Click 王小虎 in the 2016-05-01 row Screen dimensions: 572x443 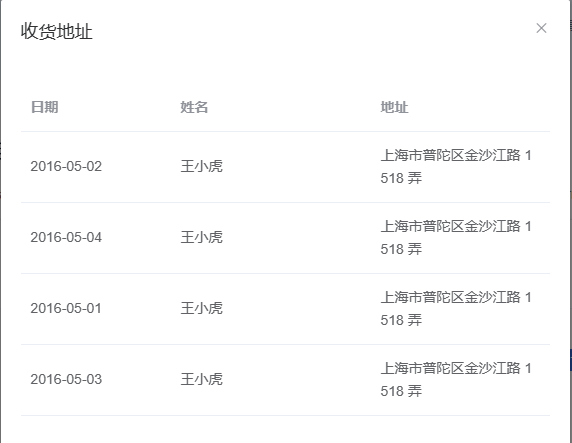tap(201, 308)
